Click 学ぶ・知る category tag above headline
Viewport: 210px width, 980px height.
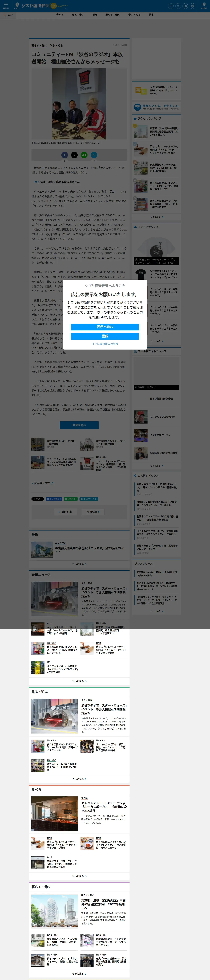tap(56, 46)
